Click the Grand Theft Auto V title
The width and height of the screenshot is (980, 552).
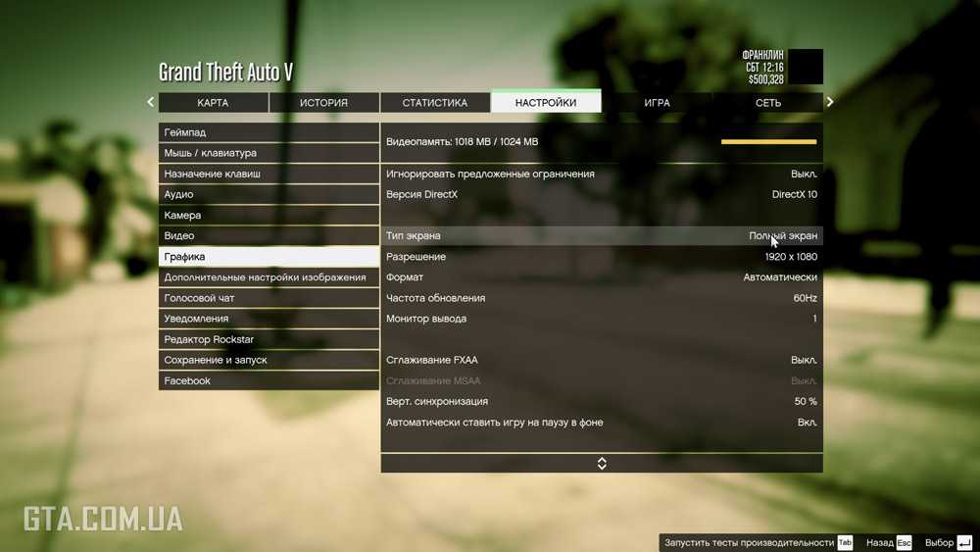click(x=225, y=72)
